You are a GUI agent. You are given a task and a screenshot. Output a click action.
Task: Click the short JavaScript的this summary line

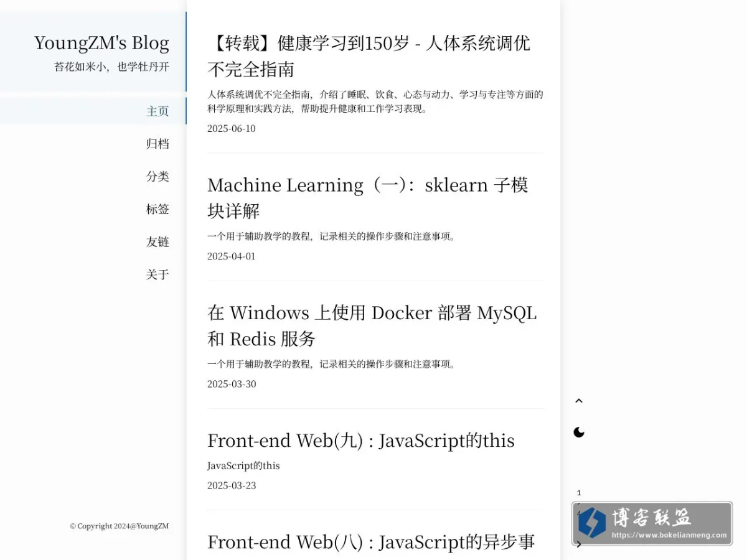[243, 465]
